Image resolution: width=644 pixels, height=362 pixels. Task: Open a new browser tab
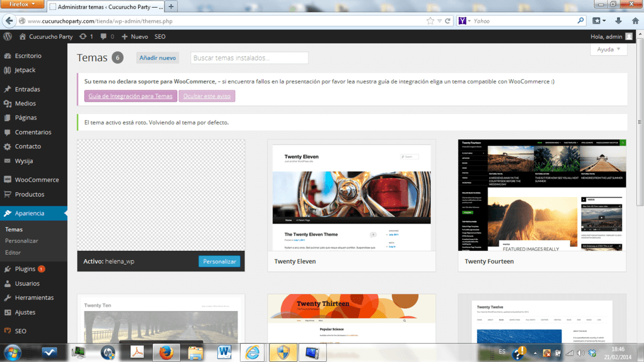click(x=171, y=6)
